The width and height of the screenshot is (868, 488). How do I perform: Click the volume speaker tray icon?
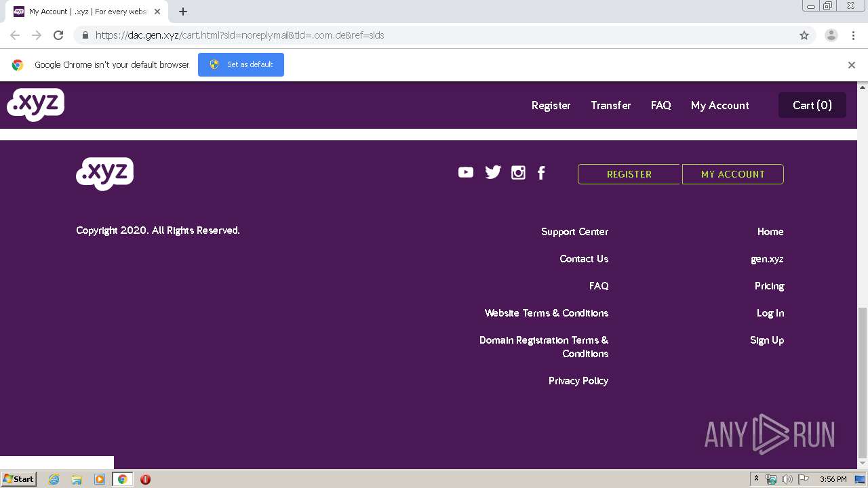[x=787, y=479]
